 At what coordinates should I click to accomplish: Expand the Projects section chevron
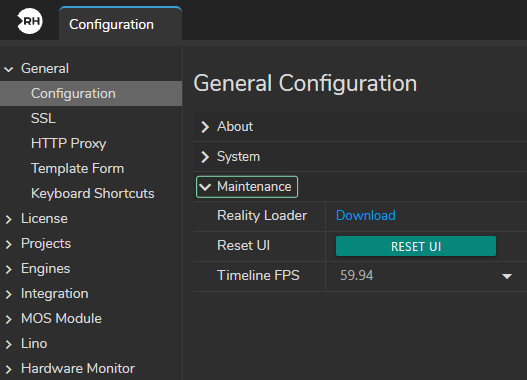click(9, 244)
